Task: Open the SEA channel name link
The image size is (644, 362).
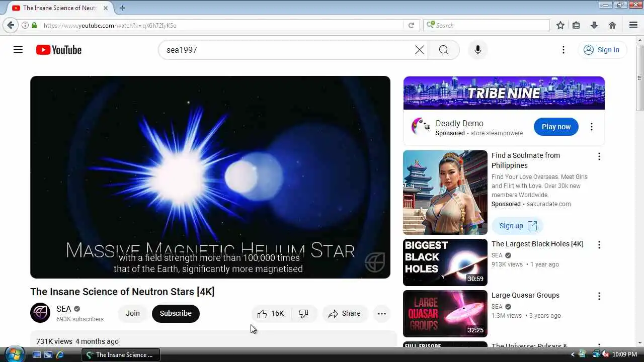Action: click(x=64, y=309)
